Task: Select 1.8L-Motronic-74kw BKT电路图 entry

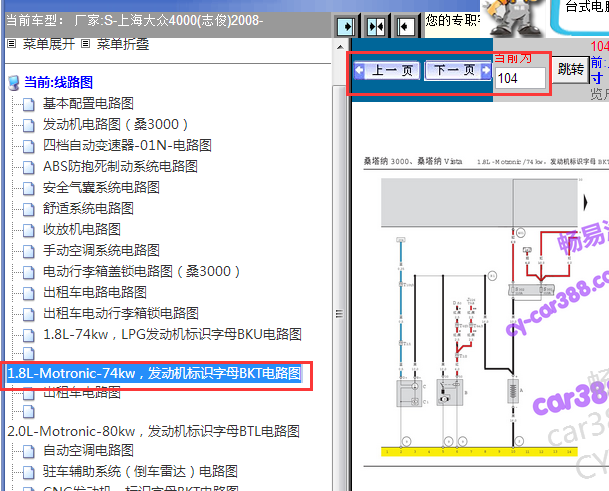Action: (x=154, y=373)
